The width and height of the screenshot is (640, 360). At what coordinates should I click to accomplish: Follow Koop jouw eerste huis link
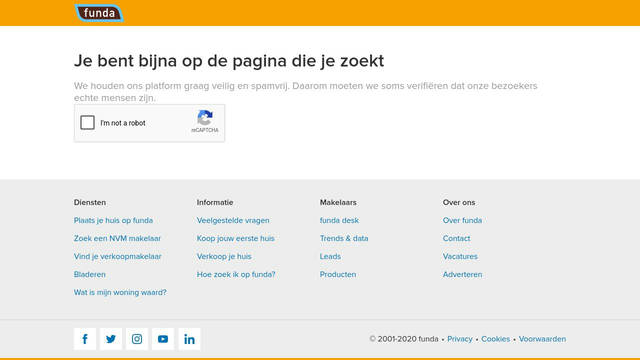(x=236, y=238)
